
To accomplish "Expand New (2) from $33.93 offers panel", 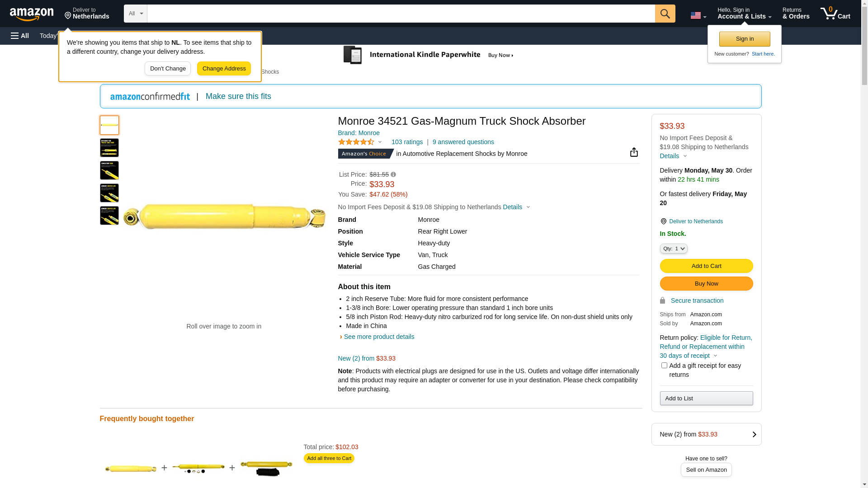I will click(706, 434).
